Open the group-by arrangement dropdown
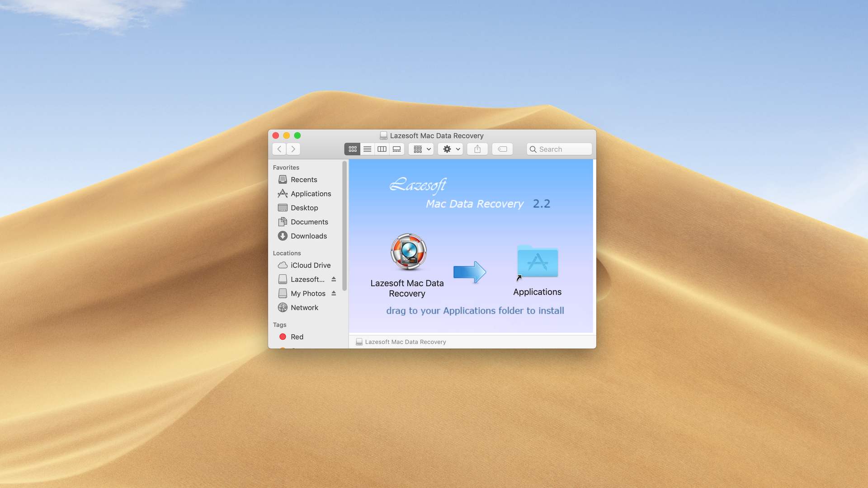The width and height of the screenshot is (868, 488). pyautogui.click(x=421, y=149)
